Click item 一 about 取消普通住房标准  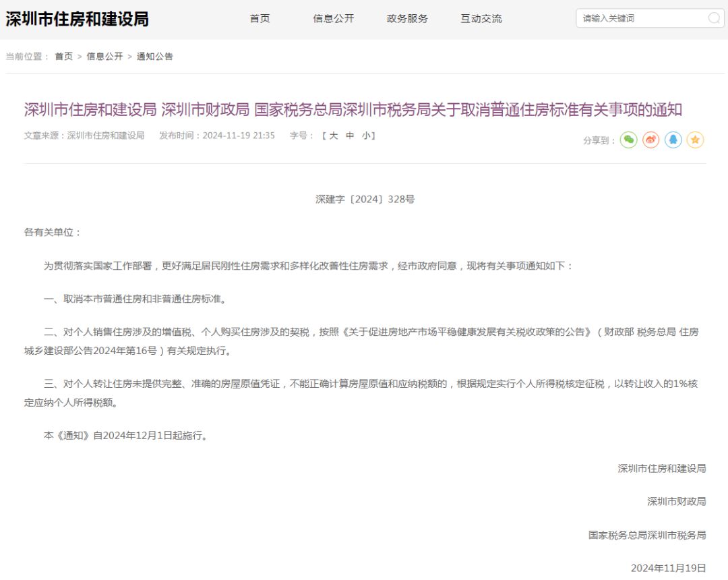tap(135, 299)
